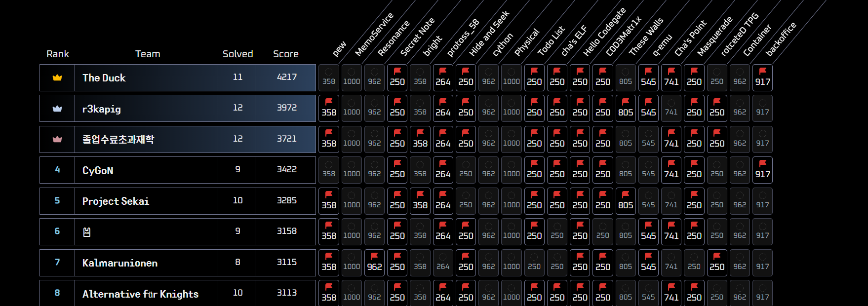Image resolution: width=868 pixels, height=306 pixels.
Task: Select r3kapig's solved These Walls 805 flag
Action: (x=626, y=109)
